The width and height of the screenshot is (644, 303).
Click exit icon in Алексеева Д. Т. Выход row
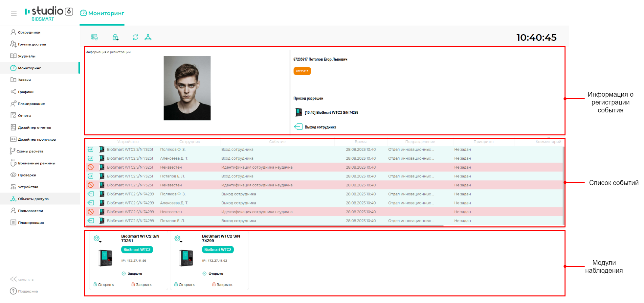(x=91, y=203)
